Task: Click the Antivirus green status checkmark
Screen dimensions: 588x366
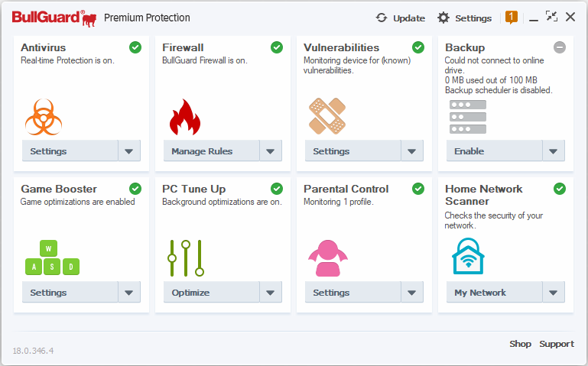Action: click(x=135, y=47)
